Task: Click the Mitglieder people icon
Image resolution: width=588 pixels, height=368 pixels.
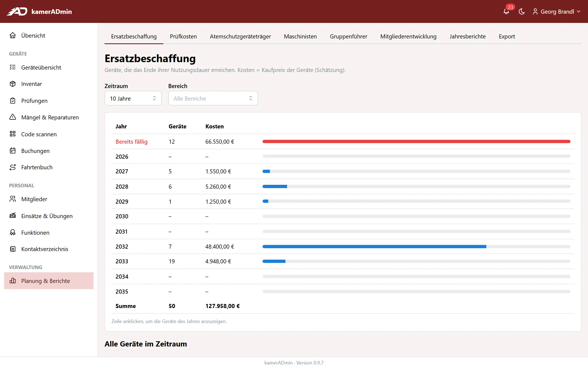Action: coord(13,199)
